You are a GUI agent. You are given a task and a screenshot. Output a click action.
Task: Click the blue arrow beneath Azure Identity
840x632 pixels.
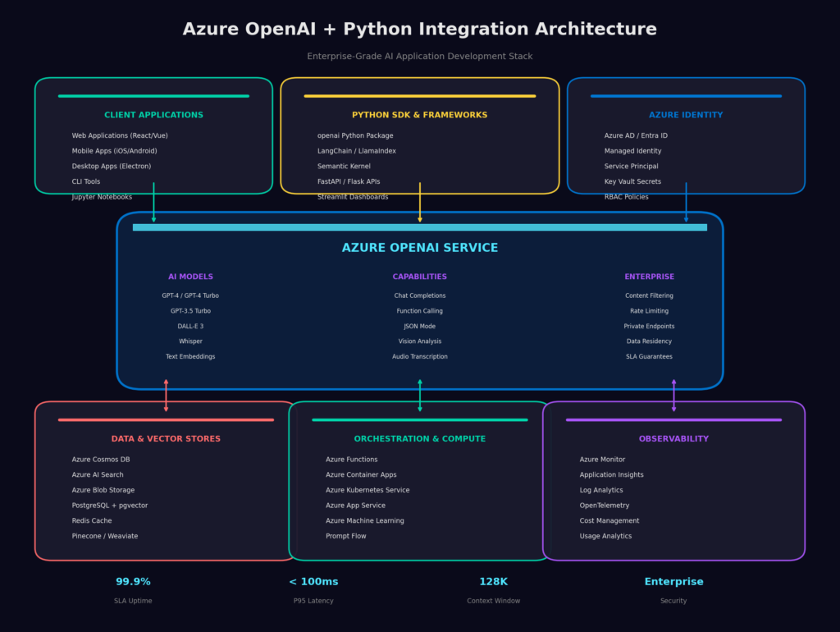[686, 203]
